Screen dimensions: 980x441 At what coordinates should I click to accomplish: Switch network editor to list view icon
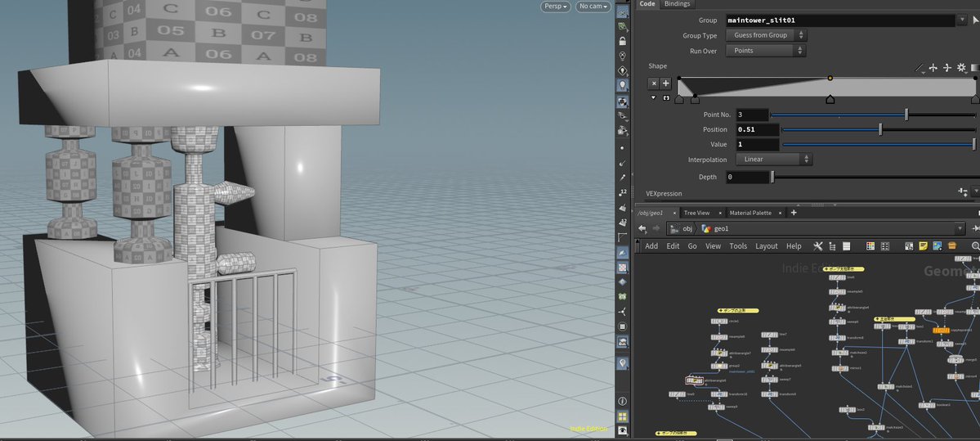point(846,246)
